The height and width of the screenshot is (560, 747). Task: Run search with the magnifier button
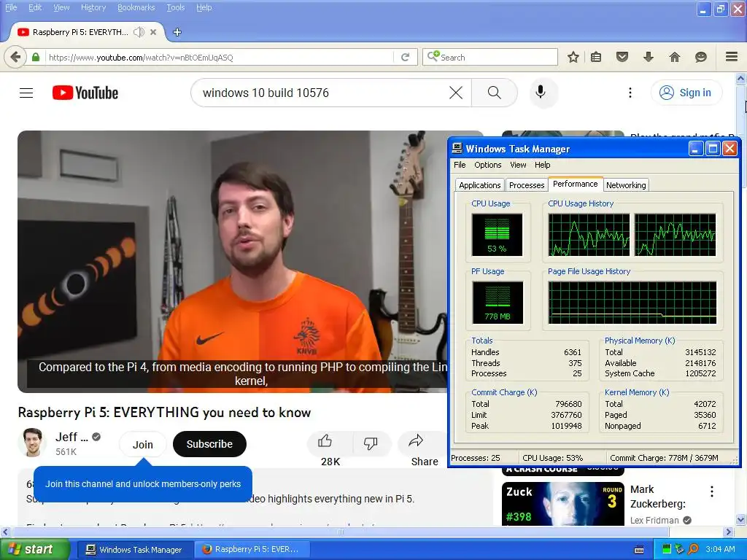point(495,93)
